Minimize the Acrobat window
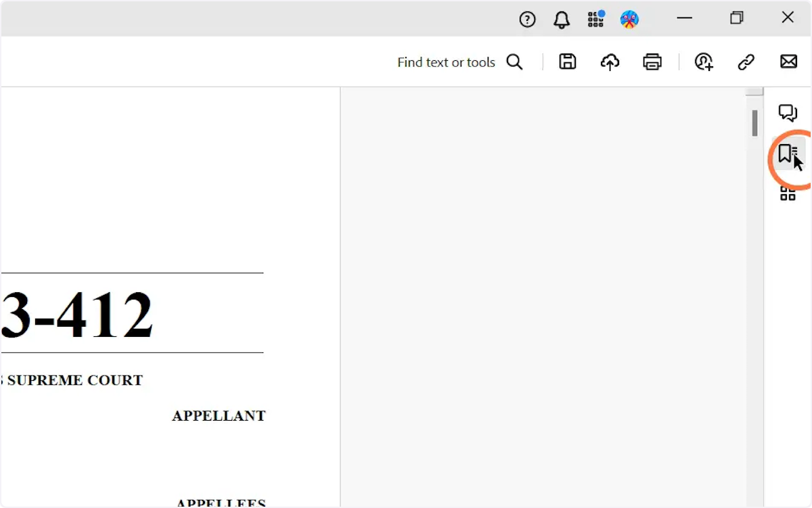Viewport: 812px width, 508px height. 685,18
